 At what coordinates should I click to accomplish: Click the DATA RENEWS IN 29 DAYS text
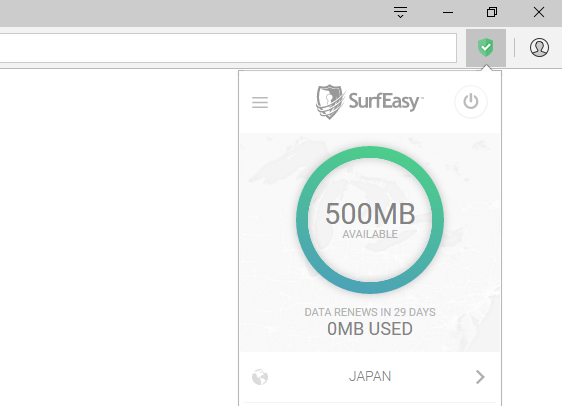370,312
